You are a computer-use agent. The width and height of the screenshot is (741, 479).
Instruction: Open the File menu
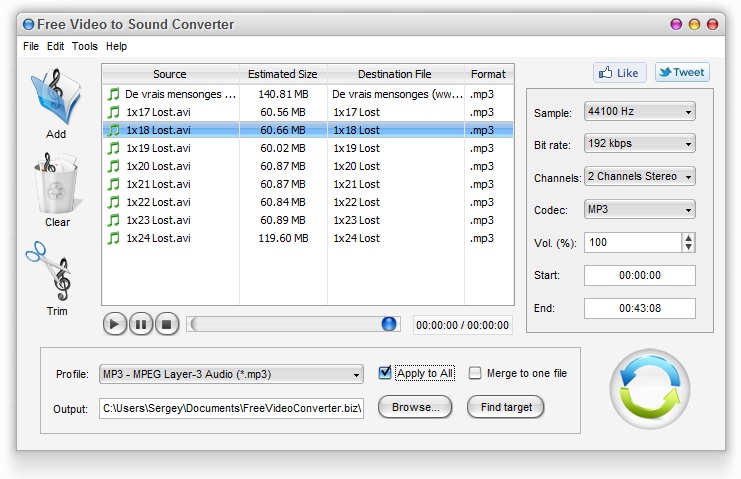[x=31, y=46]
